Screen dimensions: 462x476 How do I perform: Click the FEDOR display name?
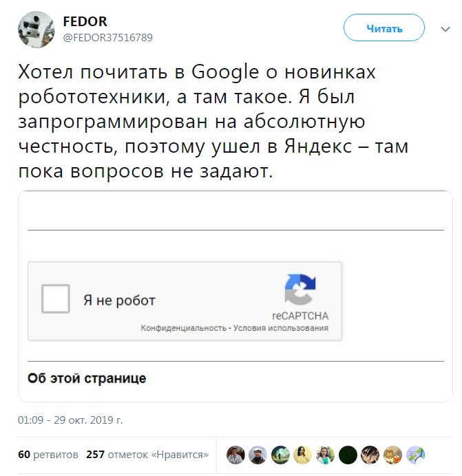pyautogui.click(x=85, y=22)
